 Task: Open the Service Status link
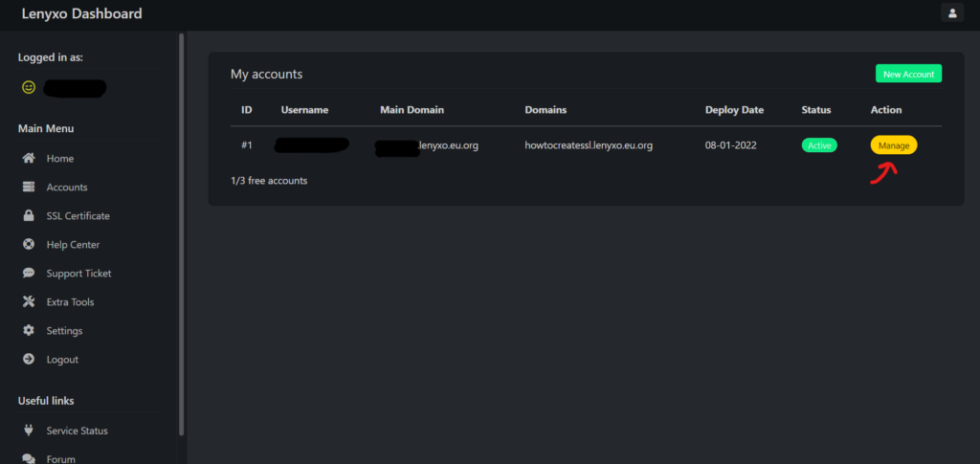pos(77,431)
